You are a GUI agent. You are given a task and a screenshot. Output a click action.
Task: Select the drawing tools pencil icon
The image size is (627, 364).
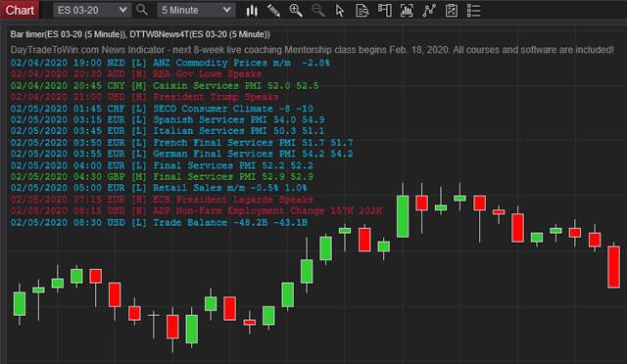coord(274,11)
